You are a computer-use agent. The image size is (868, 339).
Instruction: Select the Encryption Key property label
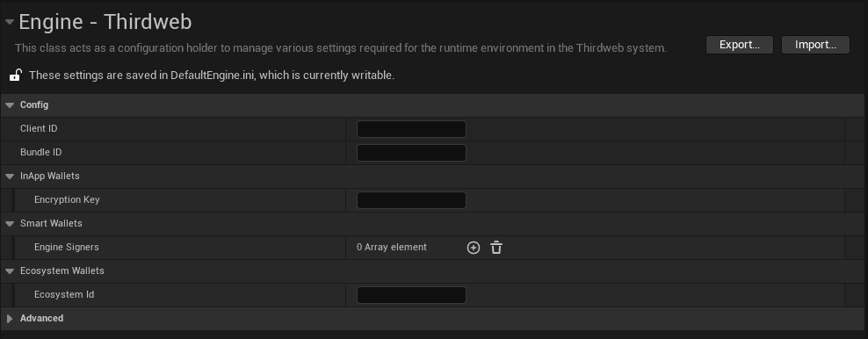pos(67,199)
